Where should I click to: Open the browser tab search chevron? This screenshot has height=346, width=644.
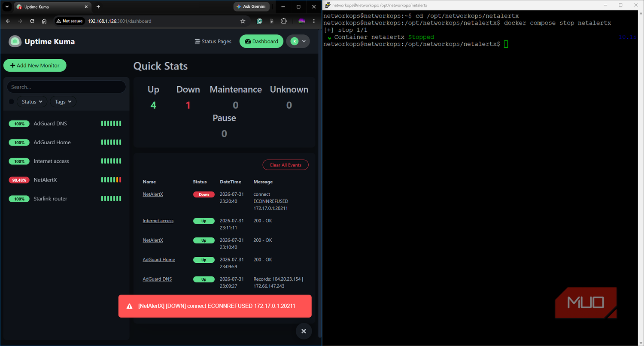tap(7, 7)
